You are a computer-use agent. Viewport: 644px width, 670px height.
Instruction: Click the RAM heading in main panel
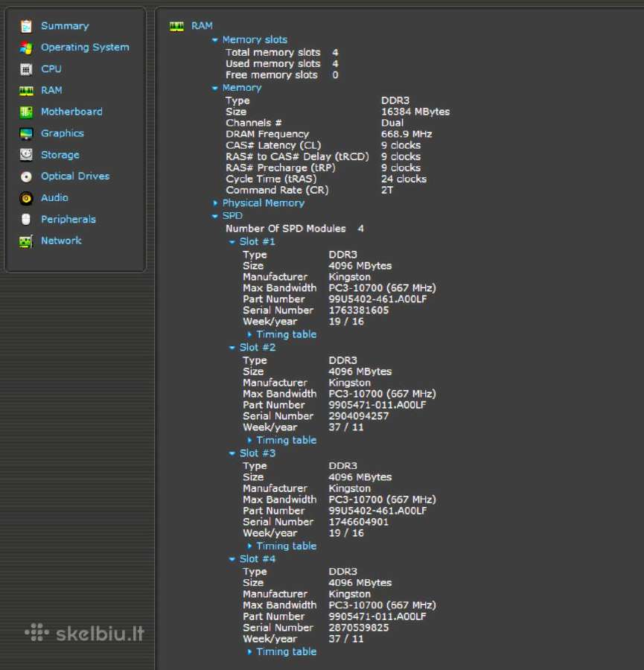[202, 26]
